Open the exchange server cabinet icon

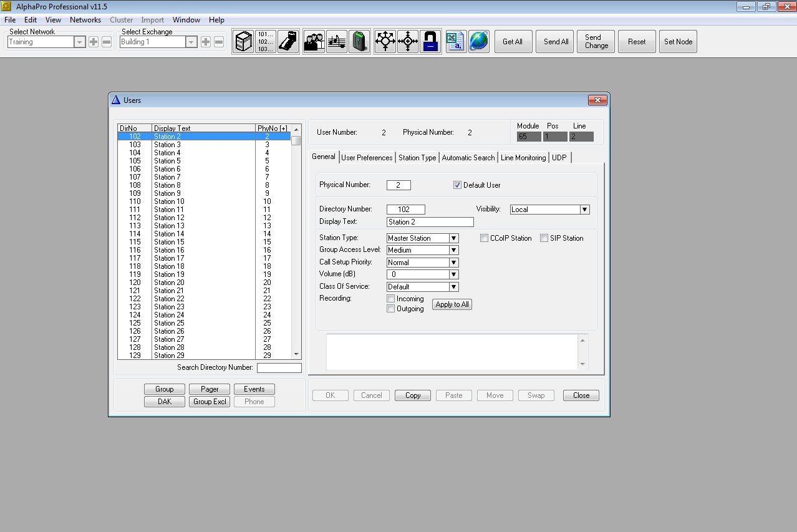[243, 42]
